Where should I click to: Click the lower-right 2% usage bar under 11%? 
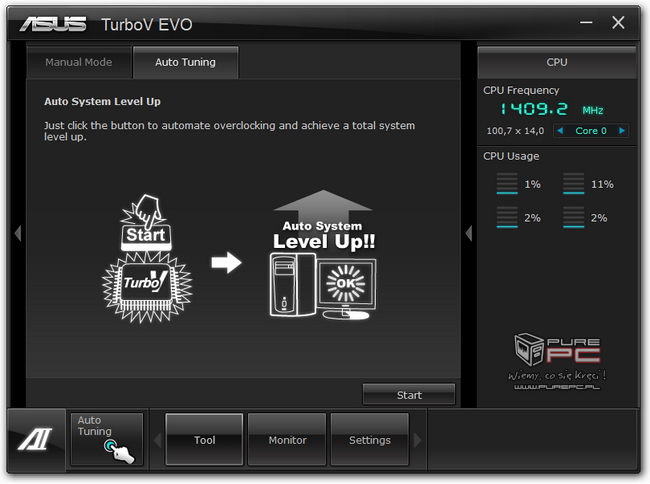click(574, 217)
